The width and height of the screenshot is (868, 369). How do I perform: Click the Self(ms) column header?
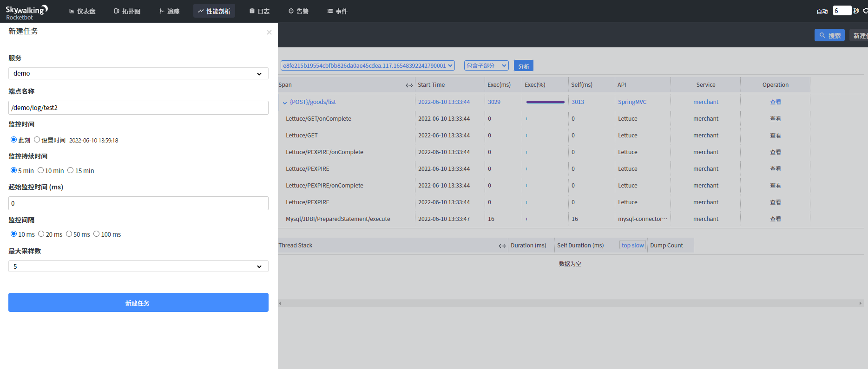582,85
